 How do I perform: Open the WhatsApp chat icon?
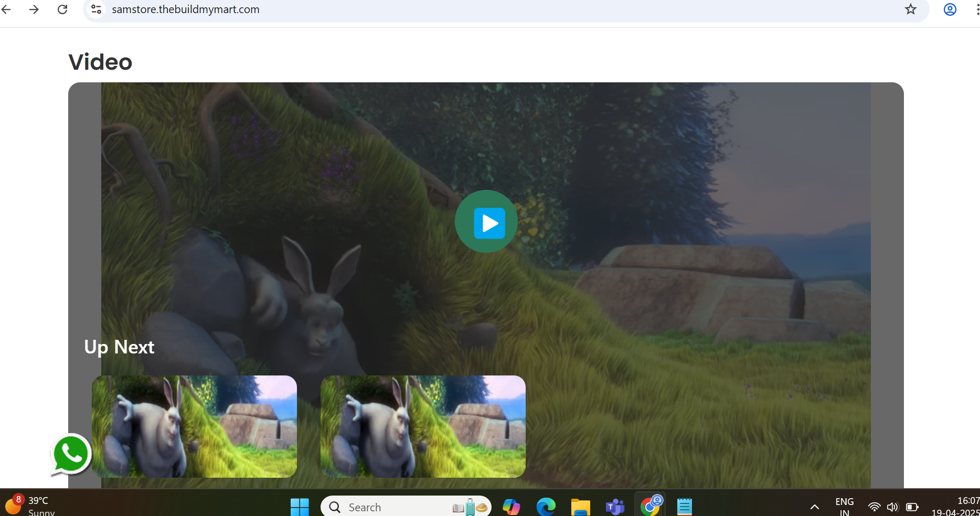pos(71,454)
